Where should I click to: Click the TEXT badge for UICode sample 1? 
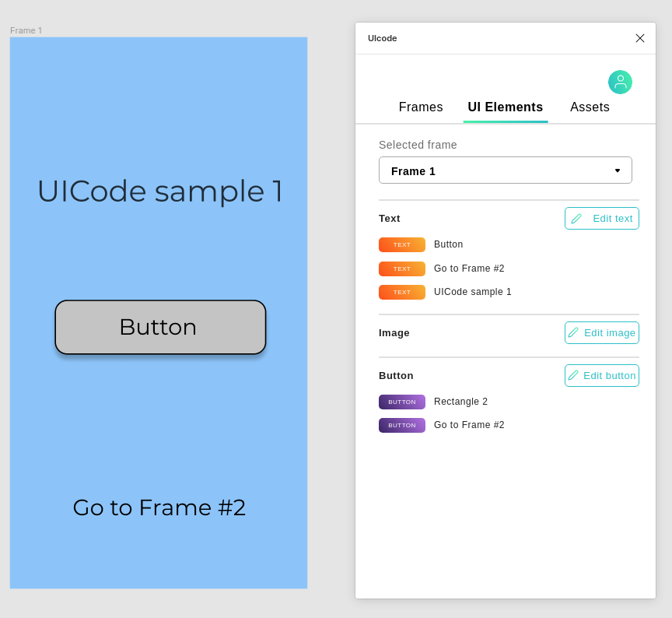tap(402, 292)
